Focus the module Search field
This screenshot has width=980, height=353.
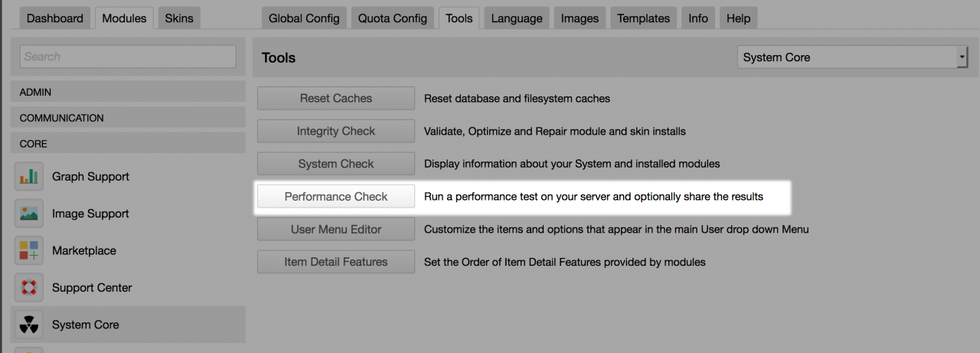click(128, 57)
